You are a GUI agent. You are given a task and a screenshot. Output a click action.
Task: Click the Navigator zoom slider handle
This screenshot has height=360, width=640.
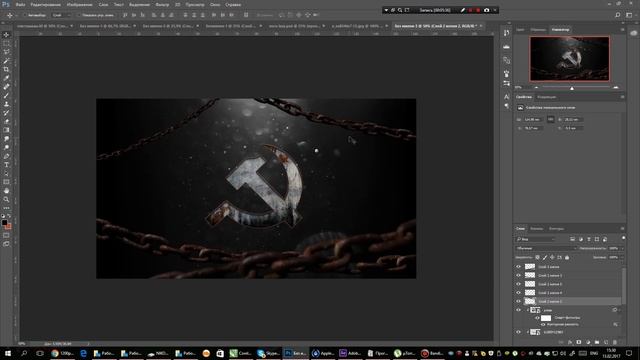572,88
